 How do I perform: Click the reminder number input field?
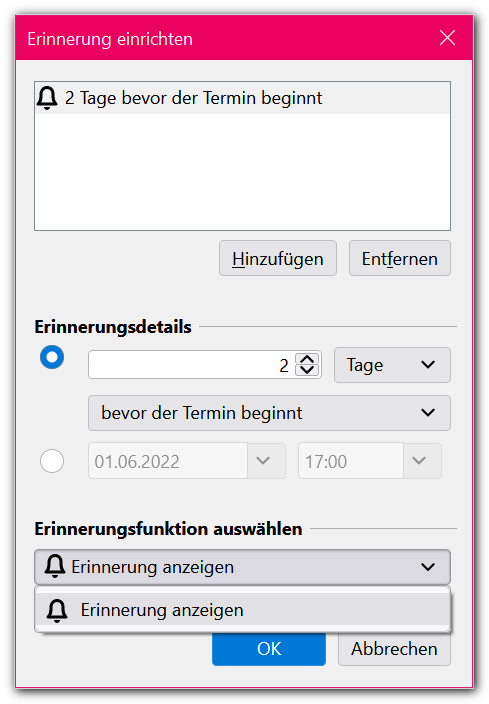(x=191, y=365)
